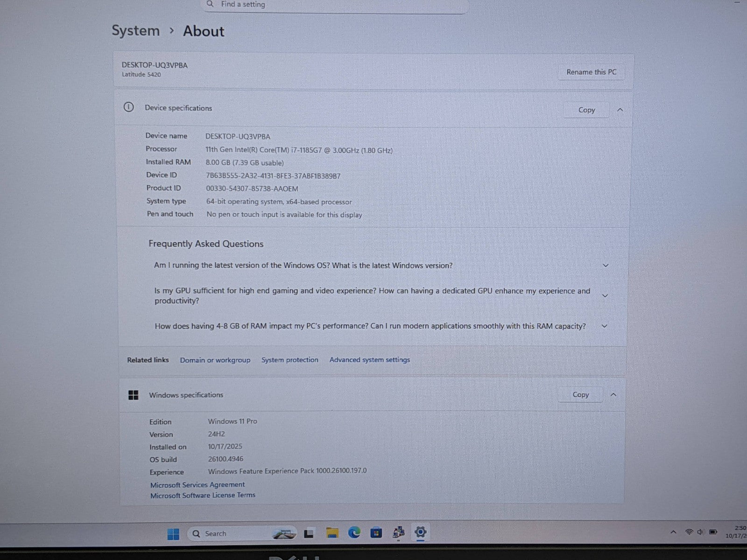Launch File Explorer from the taskbar
Screen dimensions: 747x560
(x=332, y=533)
